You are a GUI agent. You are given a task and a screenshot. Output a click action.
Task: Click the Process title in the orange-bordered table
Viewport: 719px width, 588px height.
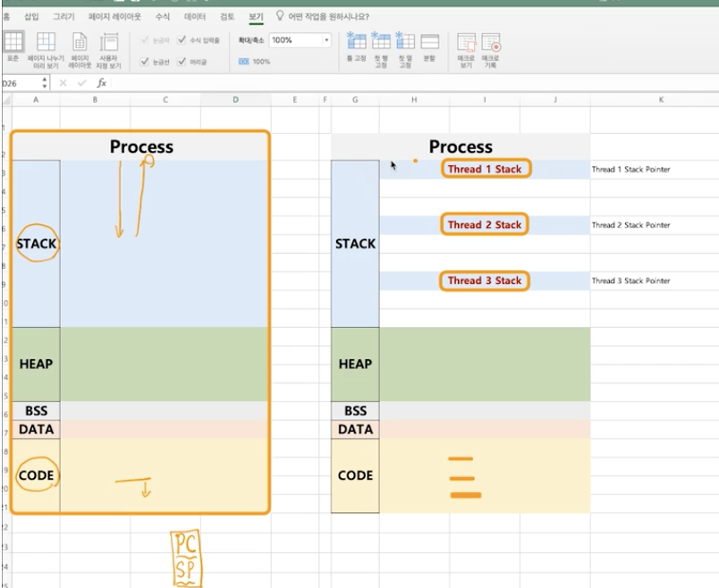[141, 147]
